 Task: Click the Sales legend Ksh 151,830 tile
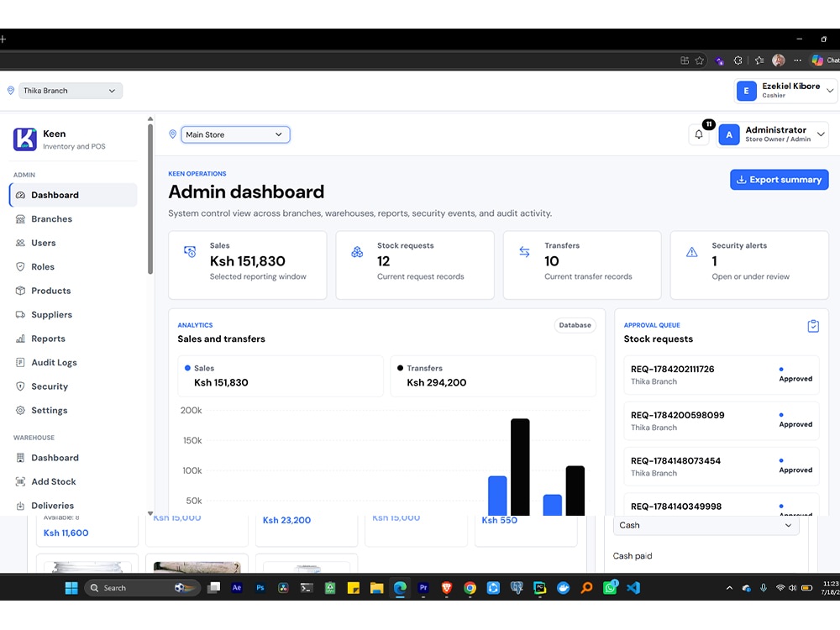pos(281,376)
